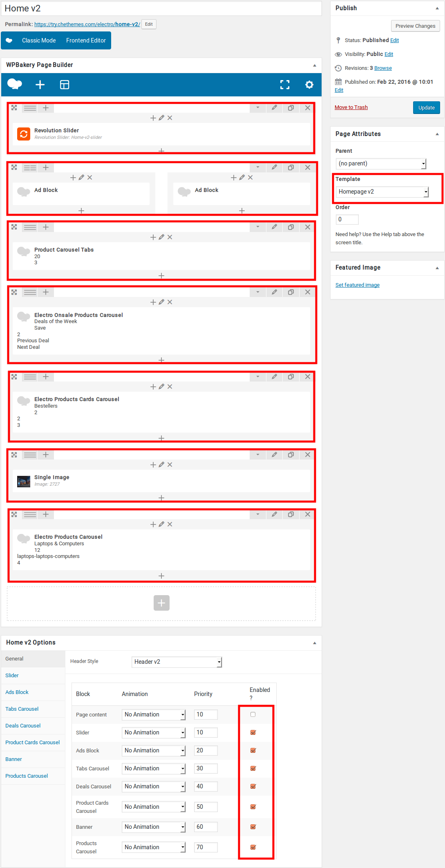Open the Header Style dropdown
445x868 pixels.
pos(177,662)
